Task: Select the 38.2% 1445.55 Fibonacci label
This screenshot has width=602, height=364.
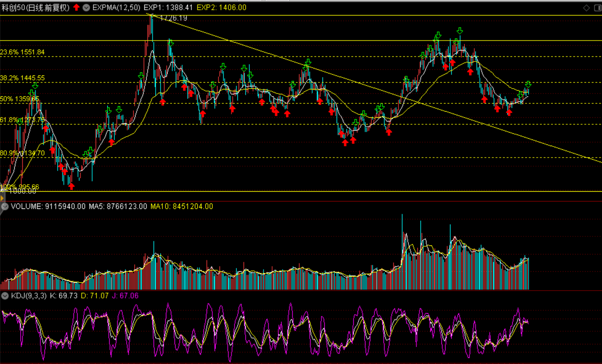Action: pyautogui.click(x=22, y=78)
